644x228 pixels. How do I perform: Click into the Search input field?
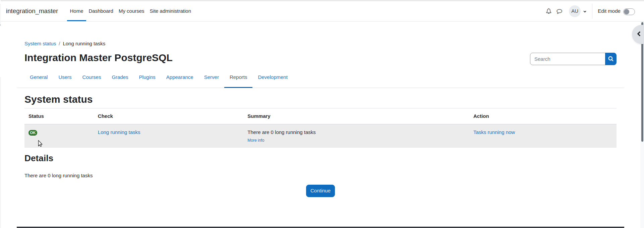pos(568,59)
